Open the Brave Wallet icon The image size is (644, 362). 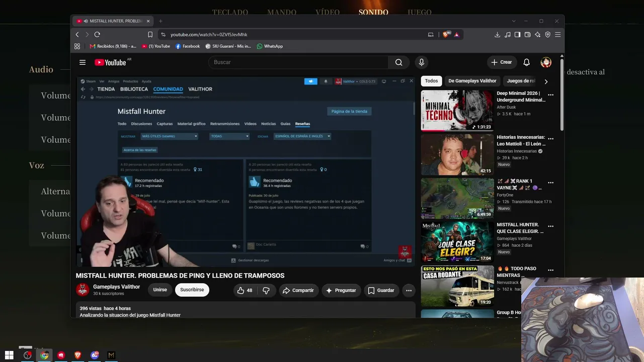(527, 35)
